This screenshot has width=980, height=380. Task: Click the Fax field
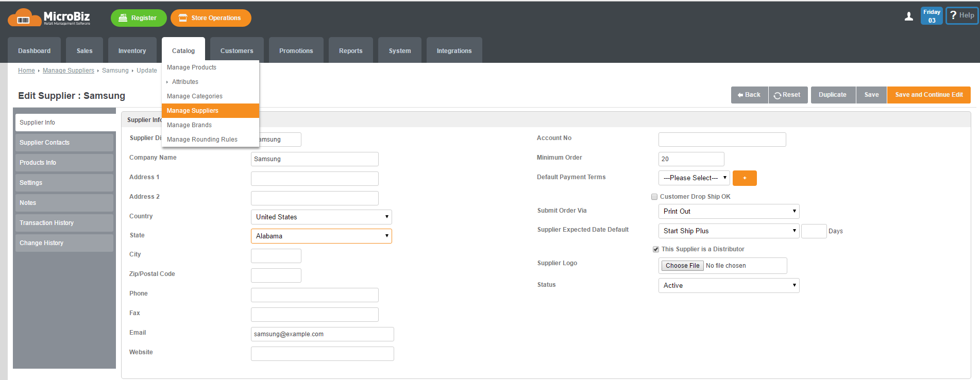click(315, 315)
